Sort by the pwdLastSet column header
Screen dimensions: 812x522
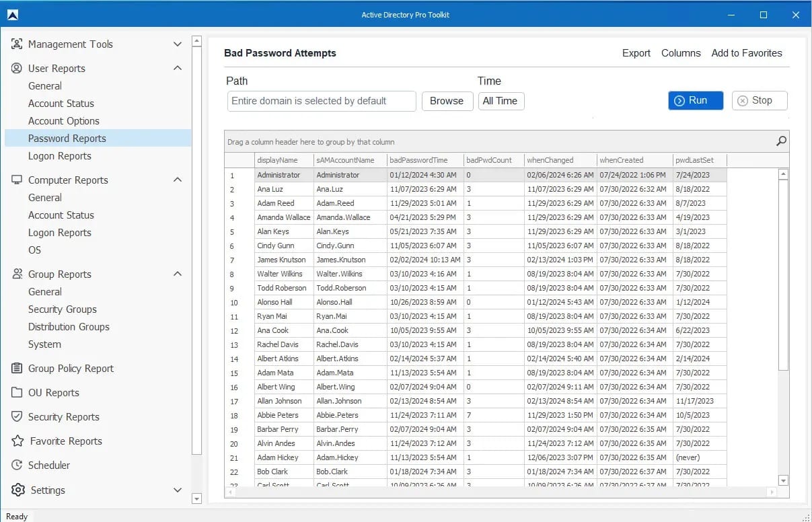[x=700, y=160]
